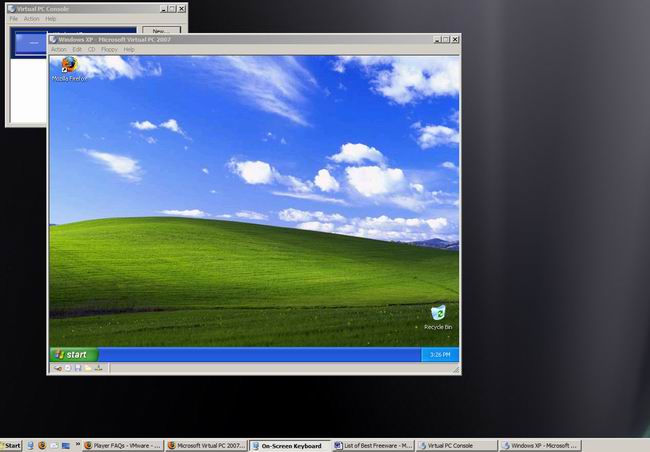Image resolution: width=650 pixels, height=452 pixels.
Task: Click New... button in Virtual PC Console
Action: (x=161, y=30)
